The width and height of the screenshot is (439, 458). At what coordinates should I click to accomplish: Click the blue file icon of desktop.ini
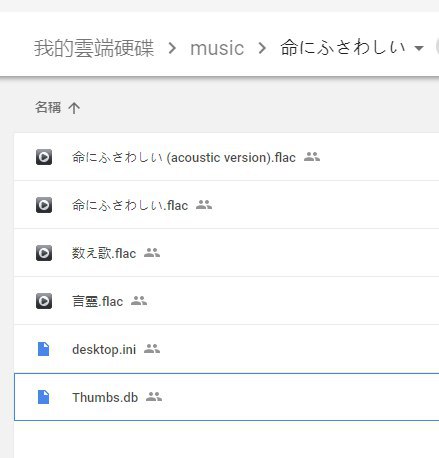click(x=44, y=349)
